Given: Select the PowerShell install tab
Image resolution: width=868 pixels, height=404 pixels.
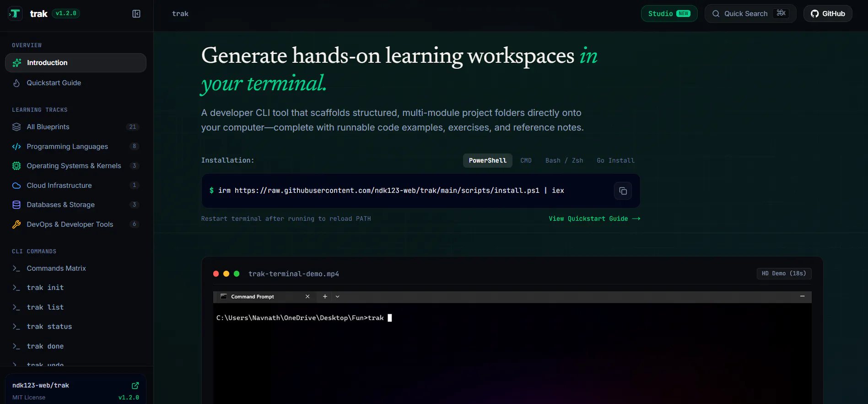Looking at the screenshot, I should (488, 161).
